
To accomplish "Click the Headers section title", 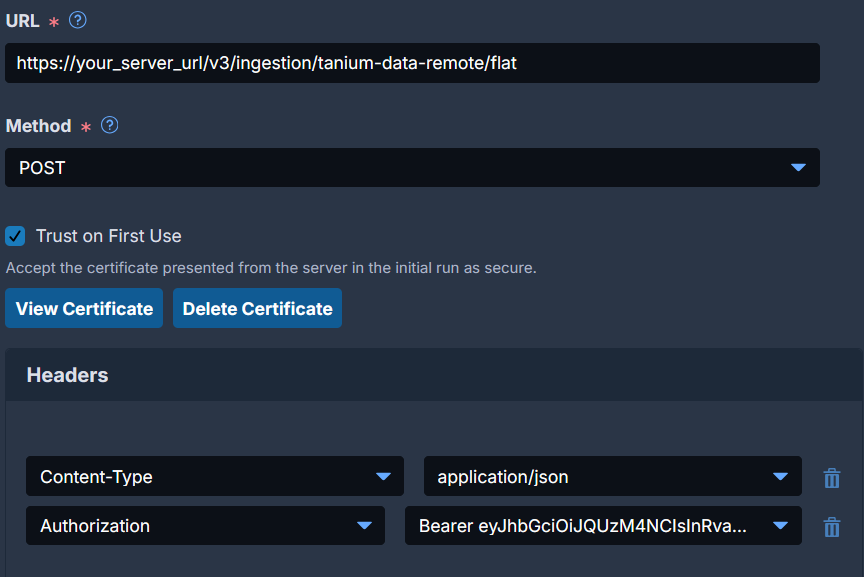I will pyautogui.click(x=67, y=375).
